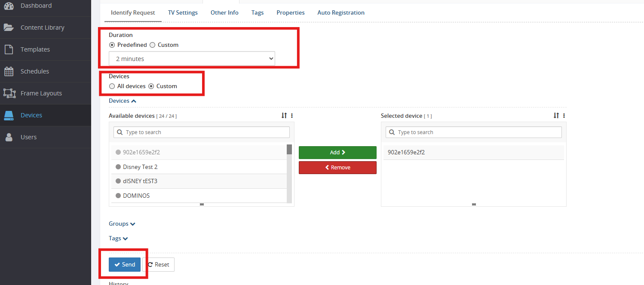Switch to the TV Settings tab
The height and width of the screenshot is (285, 644).
click(183, 13)
